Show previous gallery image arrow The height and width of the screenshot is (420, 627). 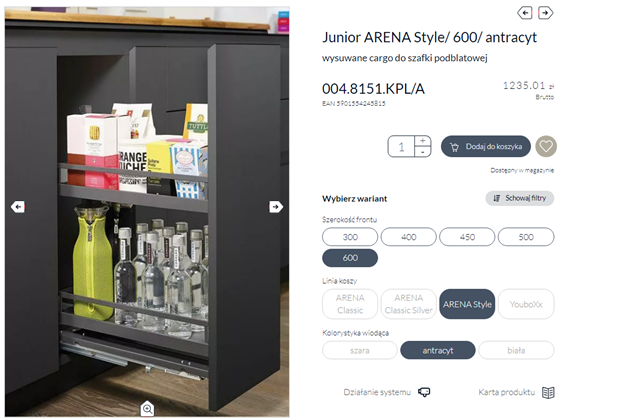click(18, 207)
